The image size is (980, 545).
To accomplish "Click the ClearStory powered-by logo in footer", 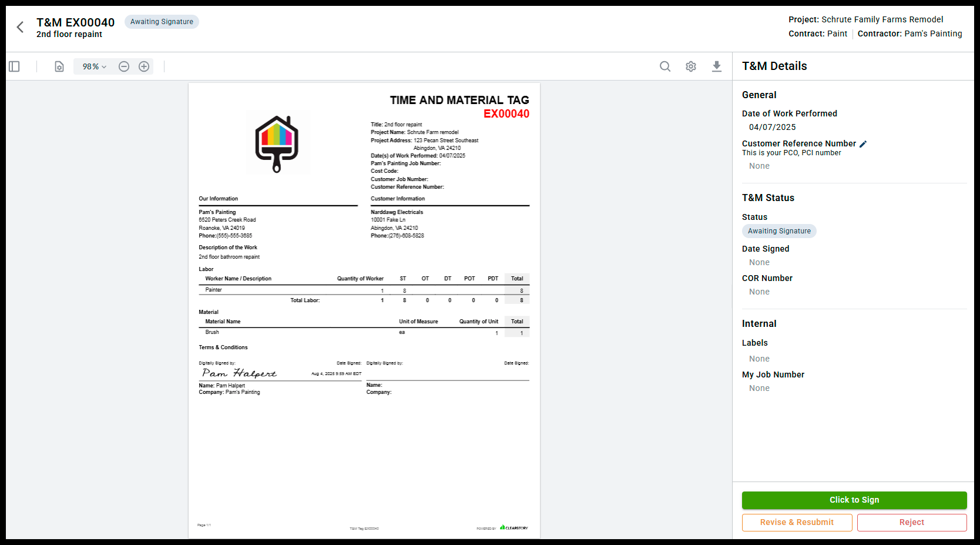I will [x=514, y=527].
